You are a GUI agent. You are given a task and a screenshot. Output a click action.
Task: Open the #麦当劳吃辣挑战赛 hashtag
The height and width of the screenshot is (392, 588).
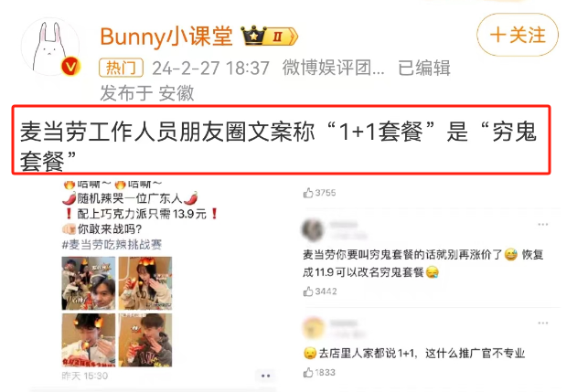[112, 245]
